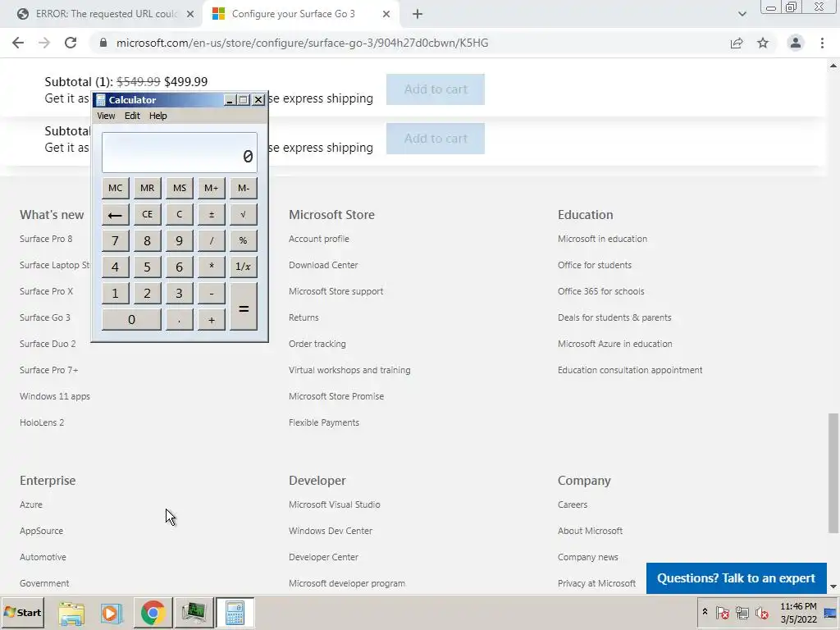Click the Calculator divide key
Image resolution: width=840 pixels, height=630 pixels.
pyautogui.click(x=212, y=240)
